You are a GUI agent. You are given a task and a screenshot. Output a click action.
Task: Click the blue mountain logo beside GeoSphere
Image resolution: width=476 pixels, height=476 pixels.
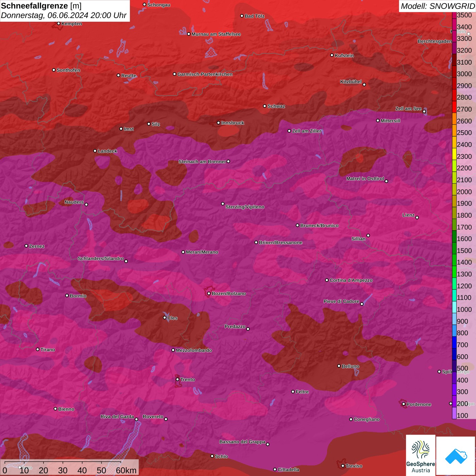pyautogui.click(x=456, y=456)
